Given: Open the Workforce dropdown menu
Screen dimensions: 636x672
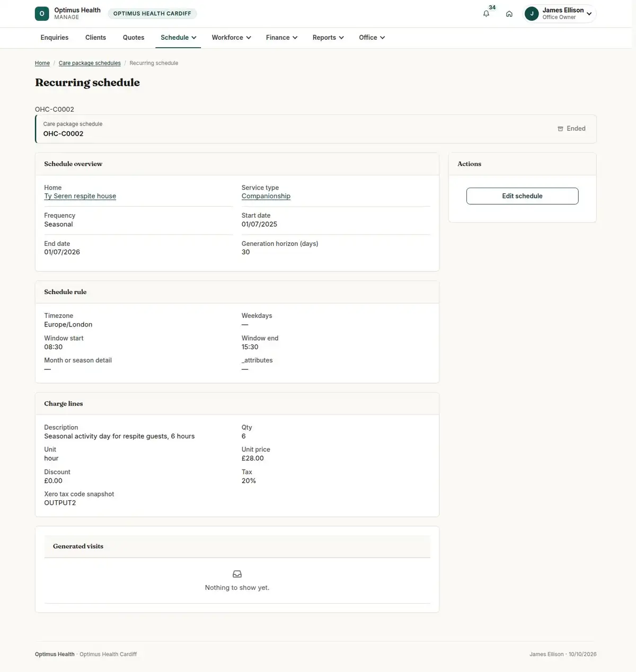Looking at the screenshot, I should pos(231,38).
